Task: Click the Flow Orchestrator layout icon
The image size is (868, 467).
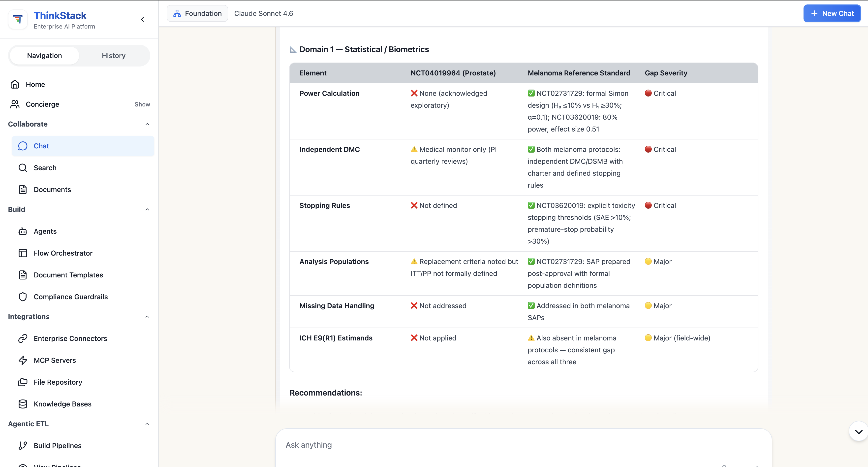Action: click(x=23, y=253)
